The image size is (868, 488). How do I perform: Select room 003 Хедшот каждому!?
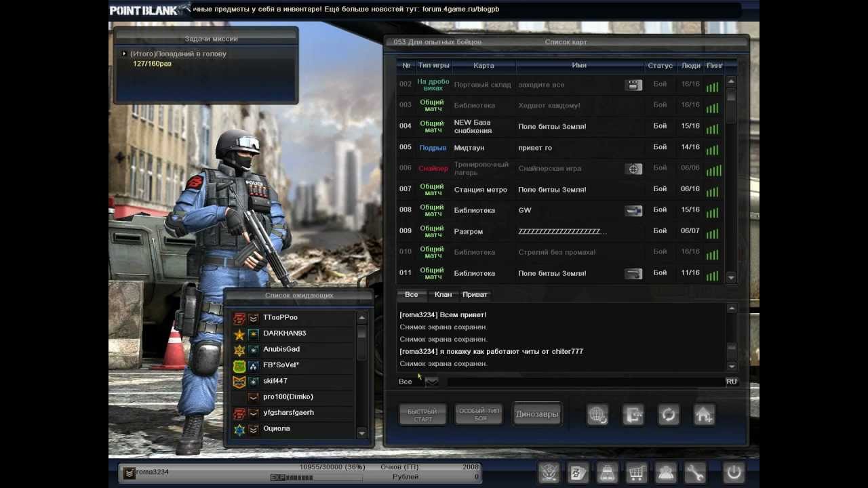[x=561, y=106]
